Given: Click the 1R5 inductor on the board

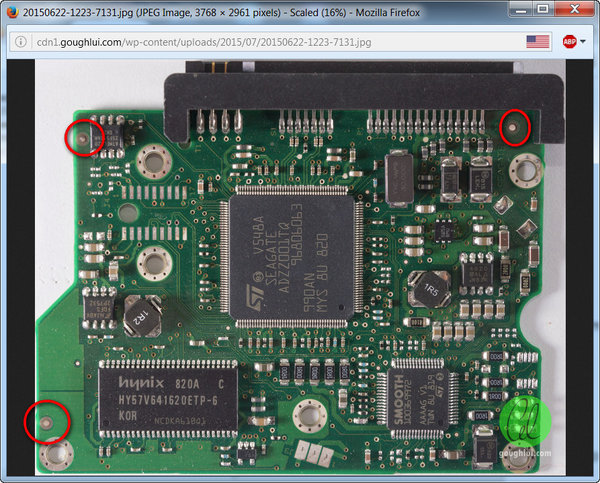Looking at the screenshot, I should click(x=429, y=289).
